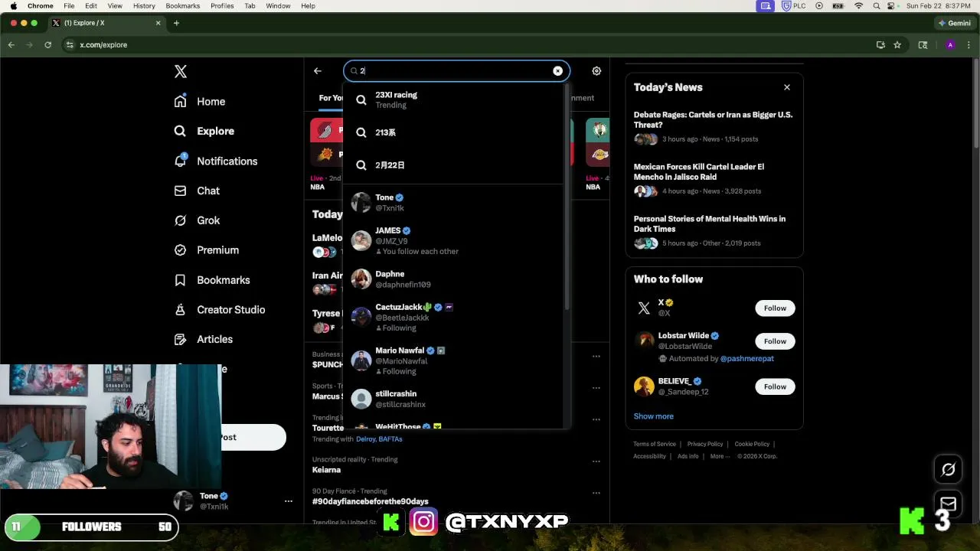Open Creator Studio in the sidebar
Screen dimensions: 980x551
[x=220, y=310]
